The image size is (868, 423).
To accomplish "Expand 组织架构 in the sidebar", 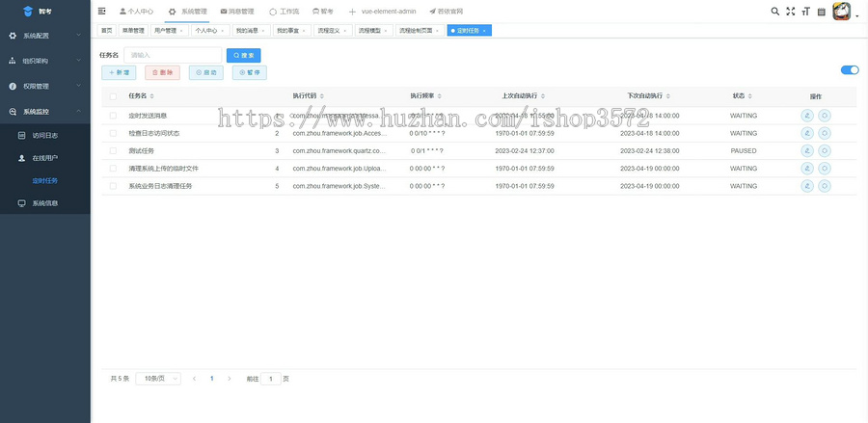I will coord(44,61).
